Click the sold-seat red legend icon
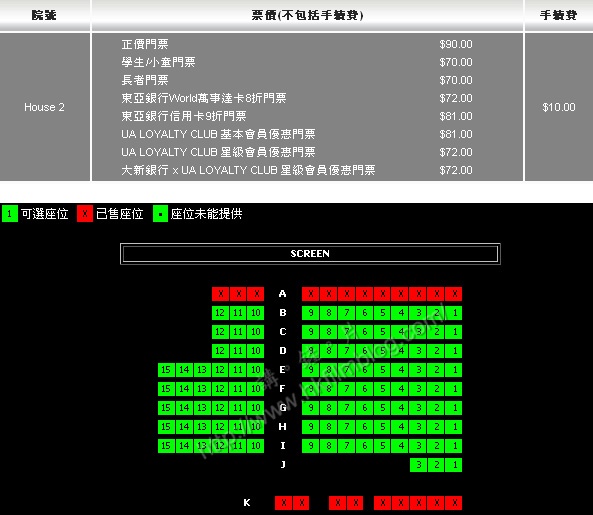Image resolution: width=593 pixels, height=515 pixels. click(x=85, y=214)
